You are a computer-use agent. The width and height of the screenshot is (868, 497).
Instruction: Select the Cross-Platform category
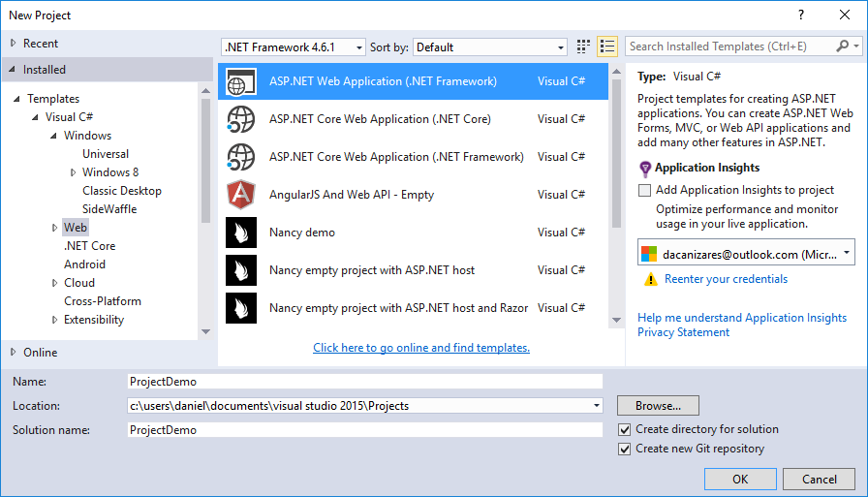[x=103, y=301]
